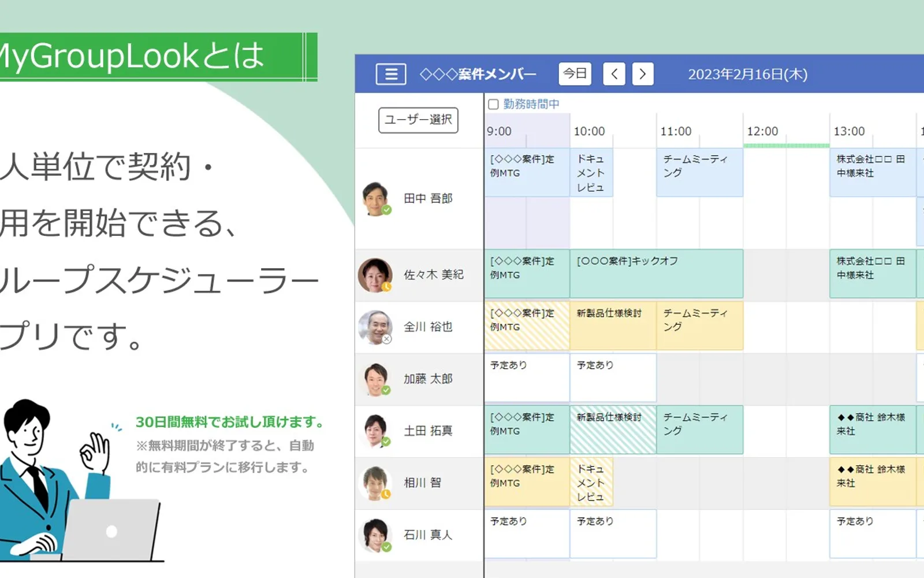Open 田中 吾郎's 9:00 定例MTG event
This screenshot has height=578, width=924.
[527, 172]
